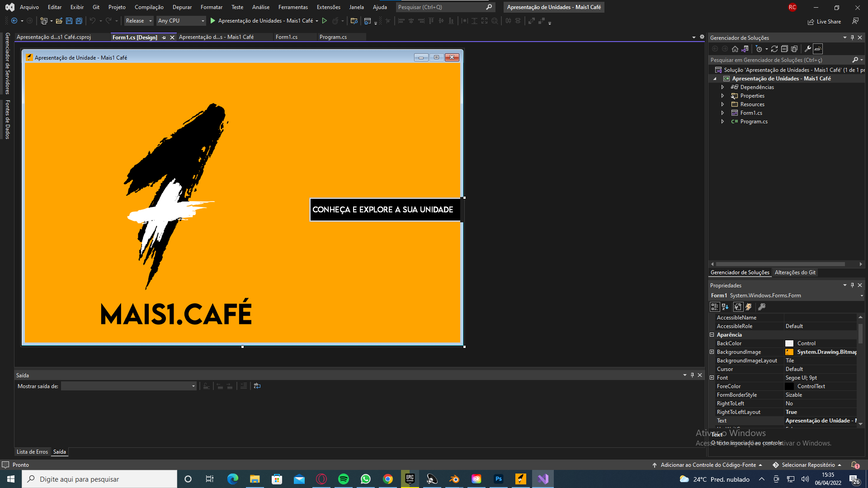Click the feedback person icon top right

855,21
